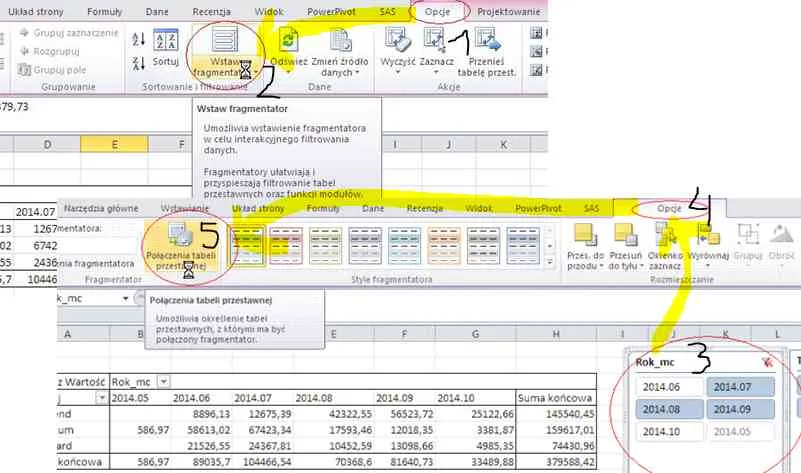
Task: Toggle slicer item 2014.10
Action: (667, 432)
